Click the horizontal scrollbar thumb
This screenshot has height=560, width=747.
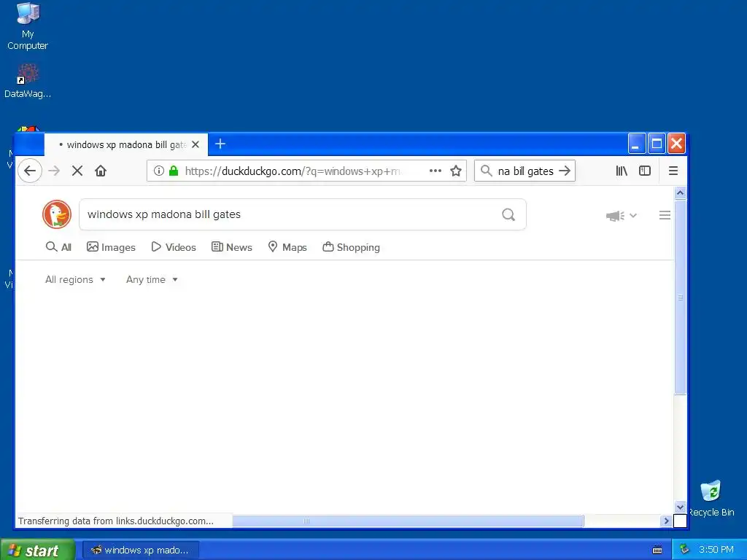click(408, 521)
